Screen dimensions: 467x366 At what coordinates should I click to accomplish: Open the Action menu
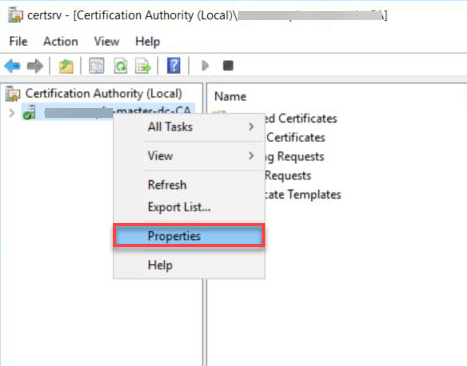pos(61,41)
